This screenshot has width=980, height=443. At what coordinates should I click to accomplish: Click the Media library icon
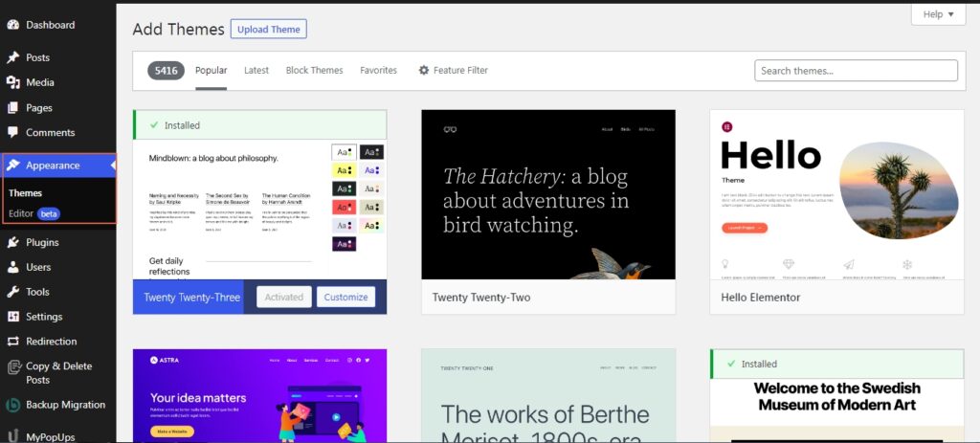click(13, 82)
